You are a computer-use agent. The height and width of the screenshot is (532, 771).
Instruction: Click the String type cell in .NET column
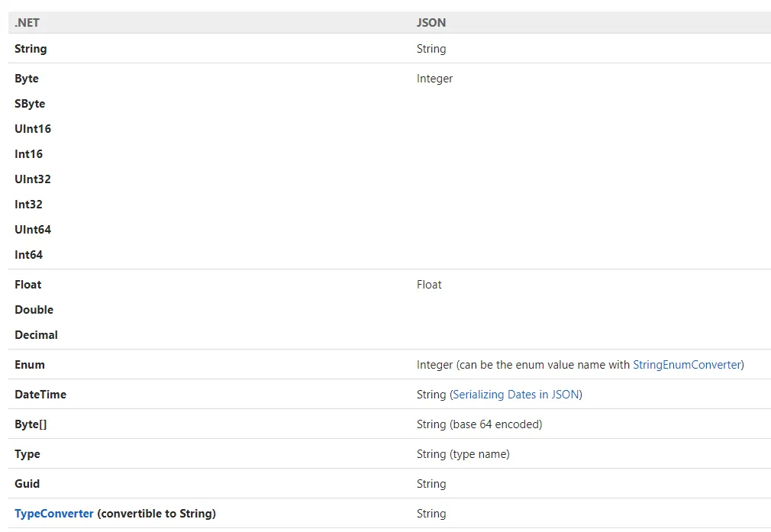tap(31, 49)
